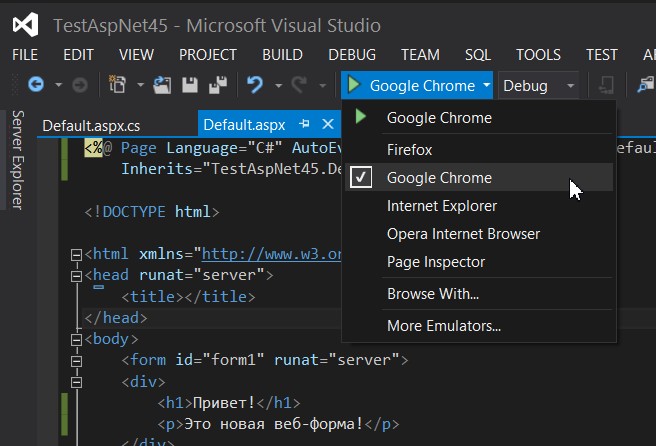Open the TEAM menu

click(x=420, y=55)
